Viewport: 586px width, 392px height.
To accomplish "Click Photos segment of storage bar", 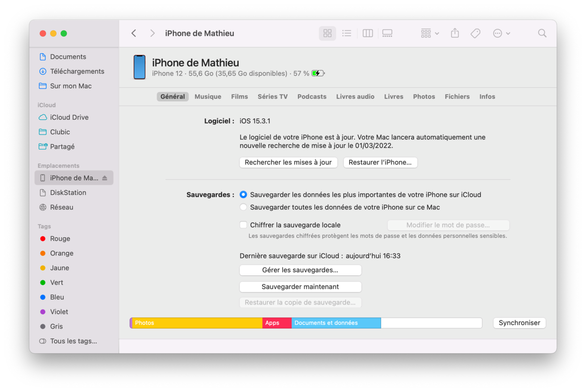I will (197, 323).
